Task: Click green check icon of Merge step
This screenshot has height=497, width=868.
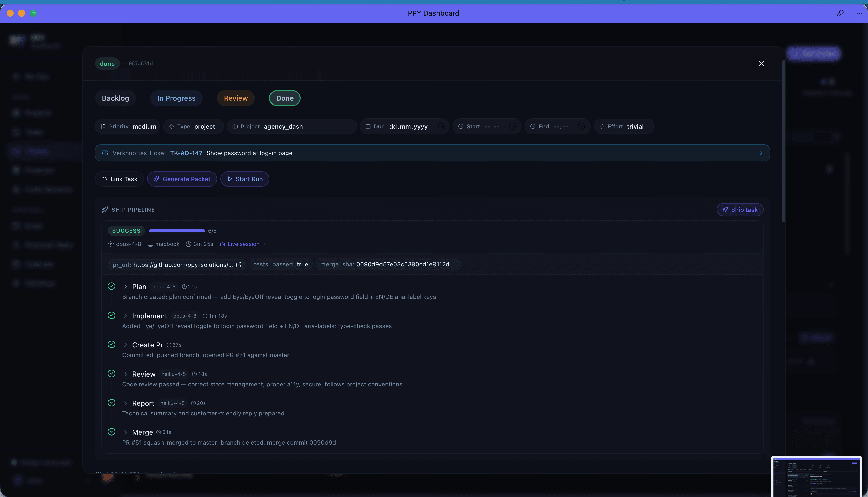Action: [x=111, y=432]
